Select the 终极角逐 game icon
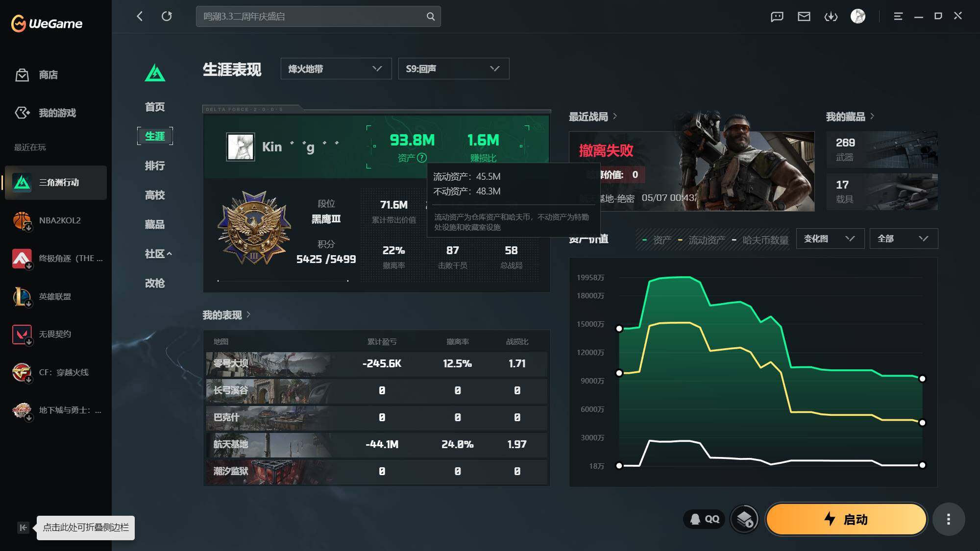The height and width of the screenshot is (551, 980). (x=22, y=259)
